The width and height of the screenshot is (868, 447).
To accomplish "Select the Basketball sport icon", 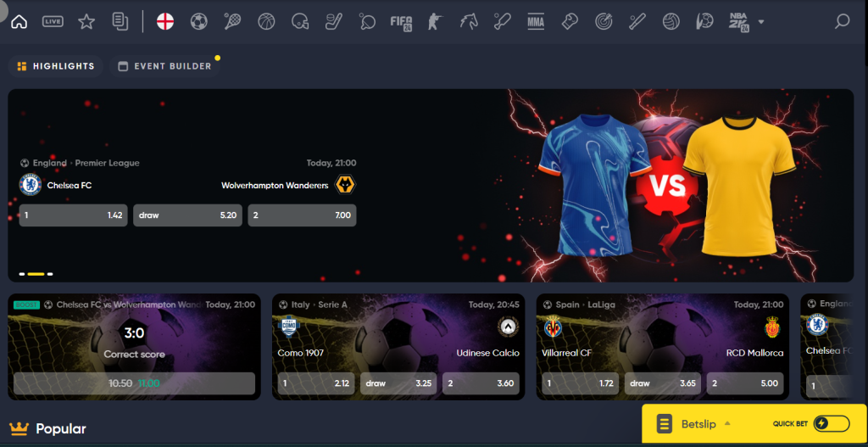I will [x=266, y=21].
